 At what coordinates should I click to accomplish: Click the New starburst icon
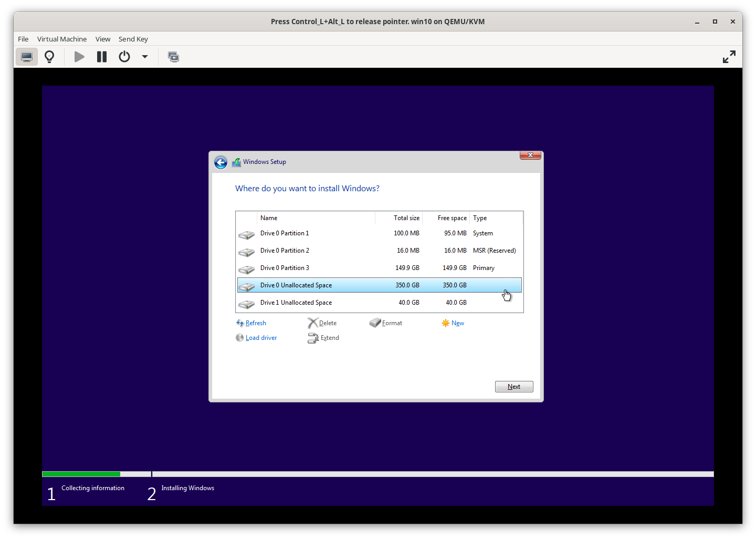pos(445,323)
